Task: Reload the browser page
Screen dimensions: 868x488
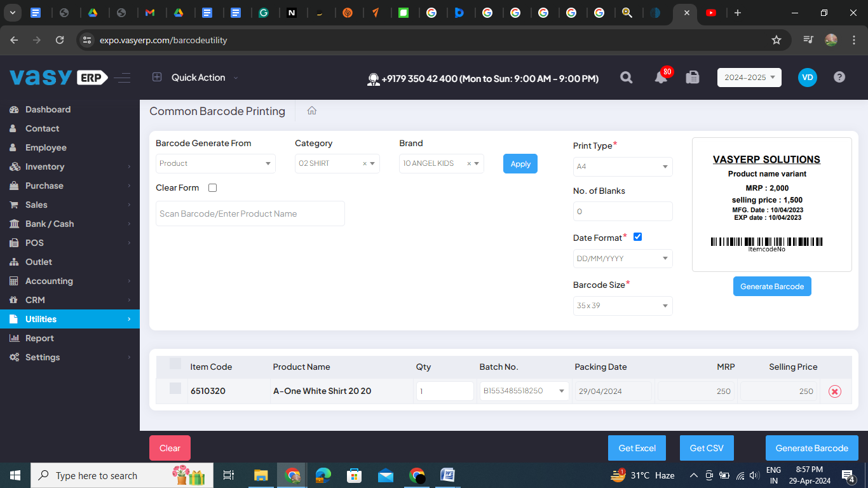Action: coord(60,40)
